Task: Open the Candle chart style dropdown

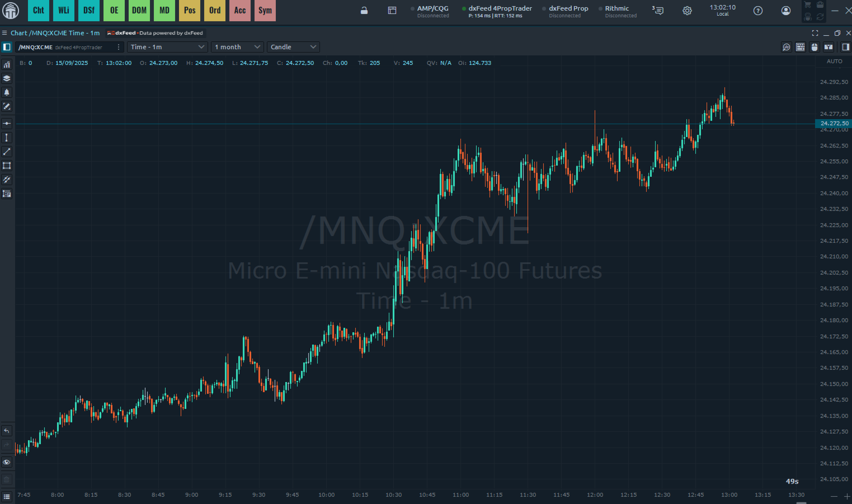Action: coord(293,47)
